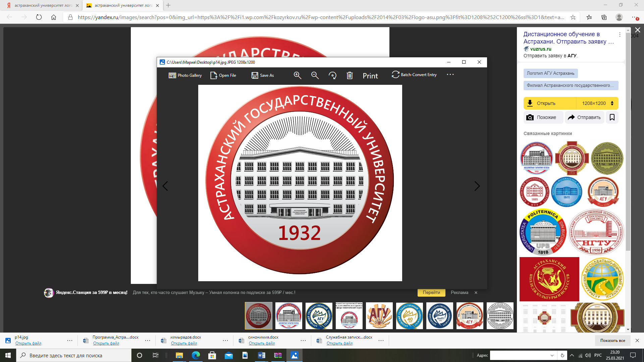Rotate the image using the rotate icon
The image size is (644, 362).
tap(332, 75)
